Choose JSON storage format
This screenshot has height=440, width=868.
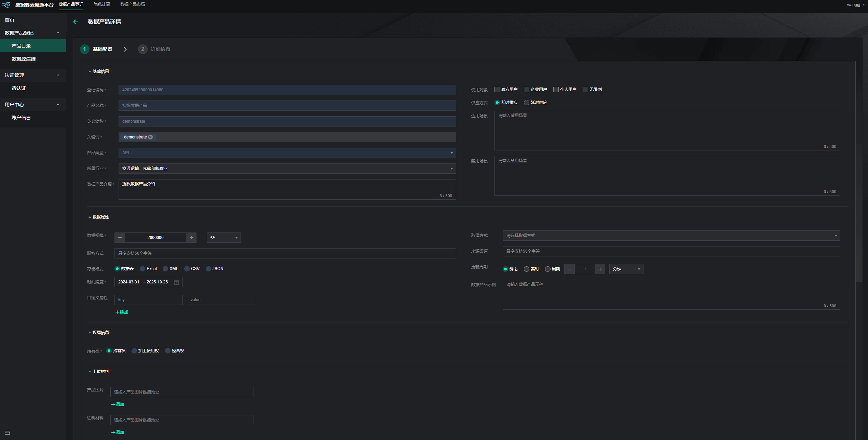click(x=208, y=269)
